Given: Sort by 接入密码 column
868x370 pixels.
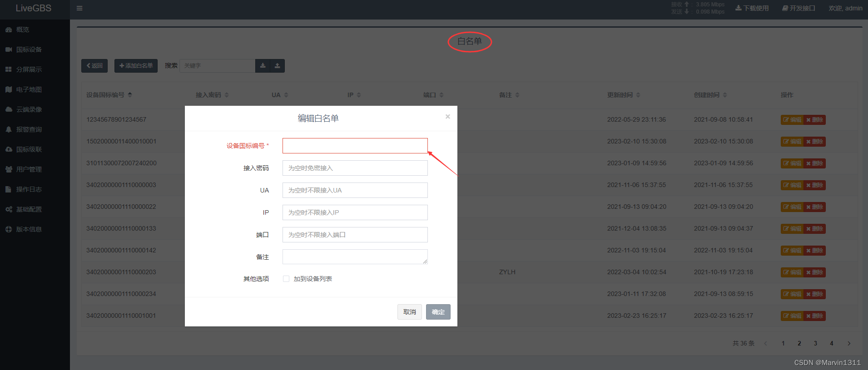Looking at the screenshot, I should (212, 95).
